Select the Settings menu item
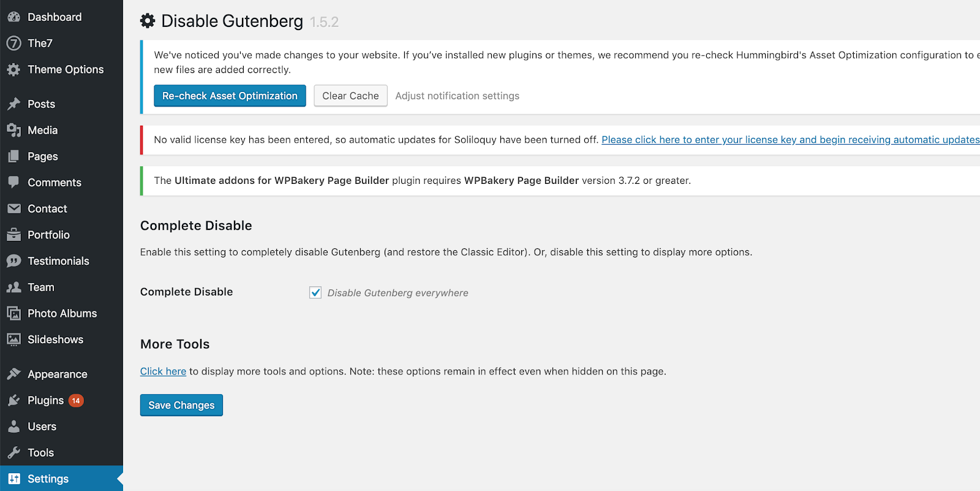 point(61,479)
